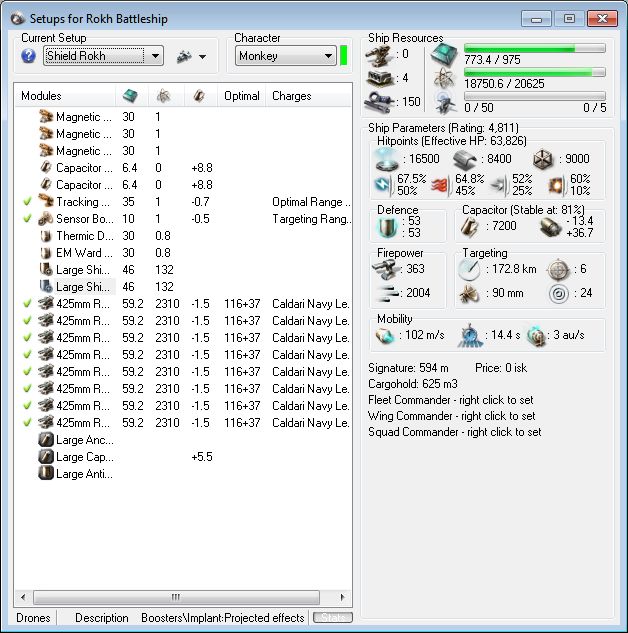
Task: Click Fleet Commander - right click to set
Action: coord(450,400)
